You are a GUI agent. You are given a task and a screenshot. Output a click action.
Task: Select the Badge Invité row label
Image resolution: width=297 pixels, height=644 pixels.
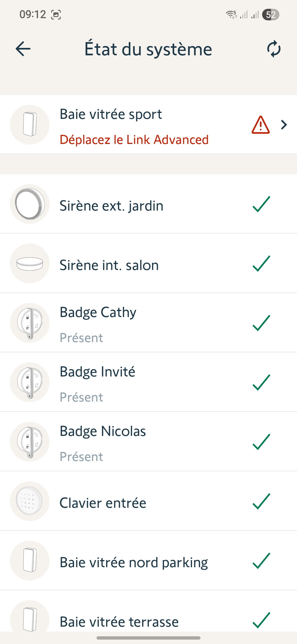(97, 372)
